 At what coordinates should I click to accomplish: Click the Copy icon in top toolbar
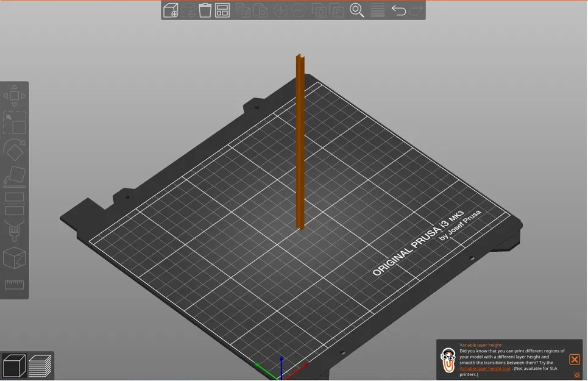pyautogui.click(x=243, y=10)
